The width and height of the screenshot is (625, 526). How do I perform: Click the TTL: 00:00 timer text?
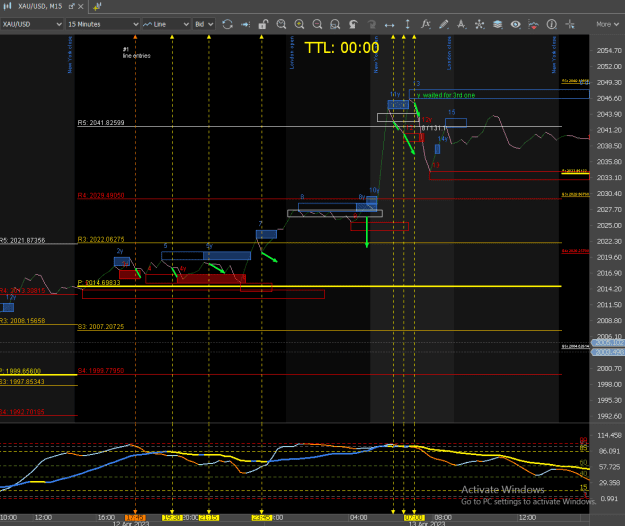[x=342, y=48]
